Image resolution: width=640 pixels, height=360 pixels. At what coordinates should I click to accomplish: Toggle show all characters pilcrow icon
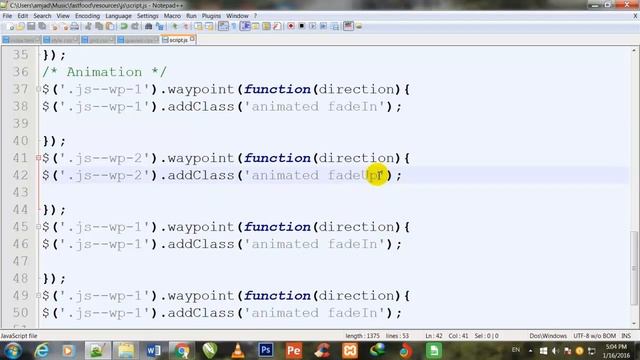coord(234,27)
